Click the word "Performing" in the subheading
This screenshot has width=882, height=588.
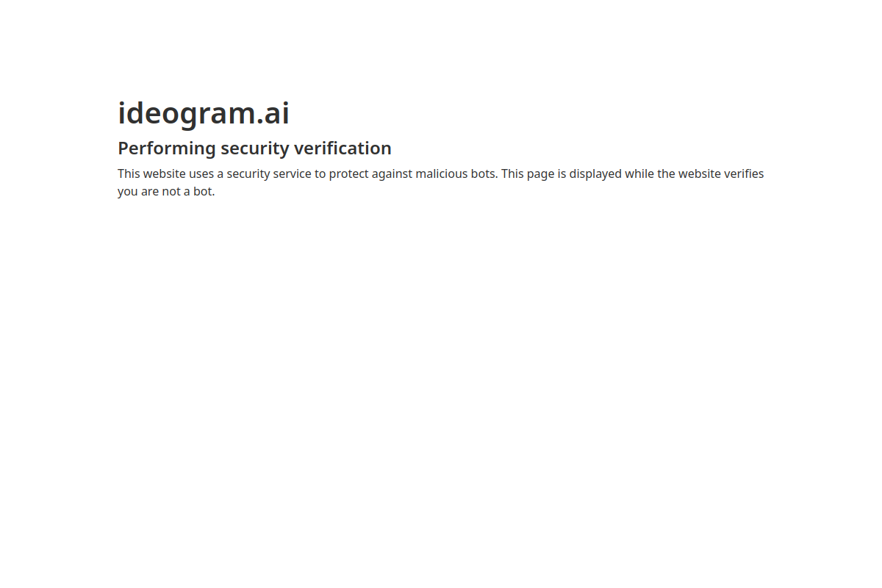(167, 148)
